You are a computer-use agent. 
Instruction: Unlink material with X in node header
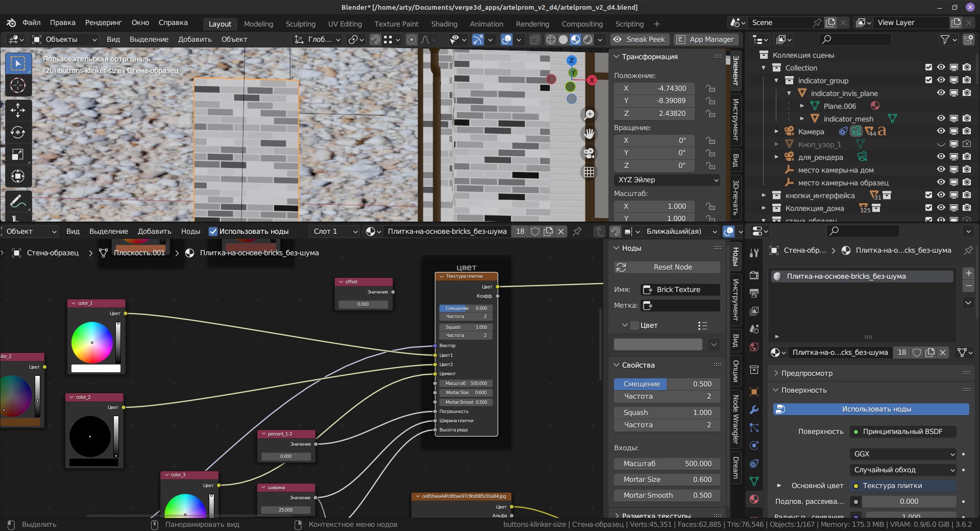(x=561, y=231)
